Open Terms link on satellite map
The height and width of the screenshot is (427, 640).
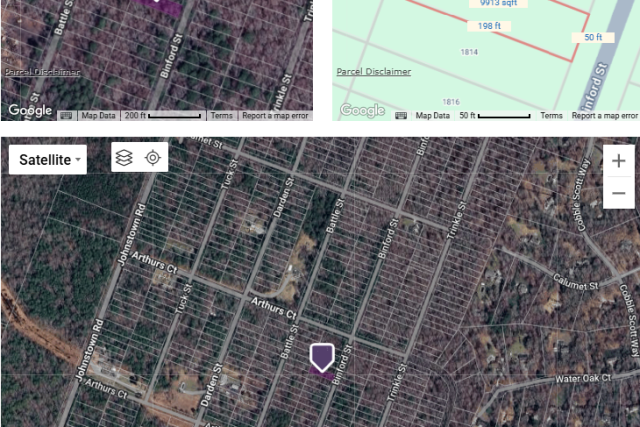[x=222, y=116]
